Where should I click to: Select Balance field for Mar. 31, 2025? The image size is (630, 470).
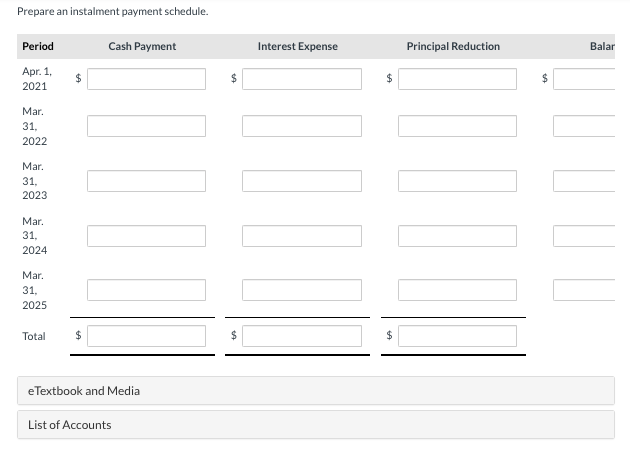[x=584, y=290]
